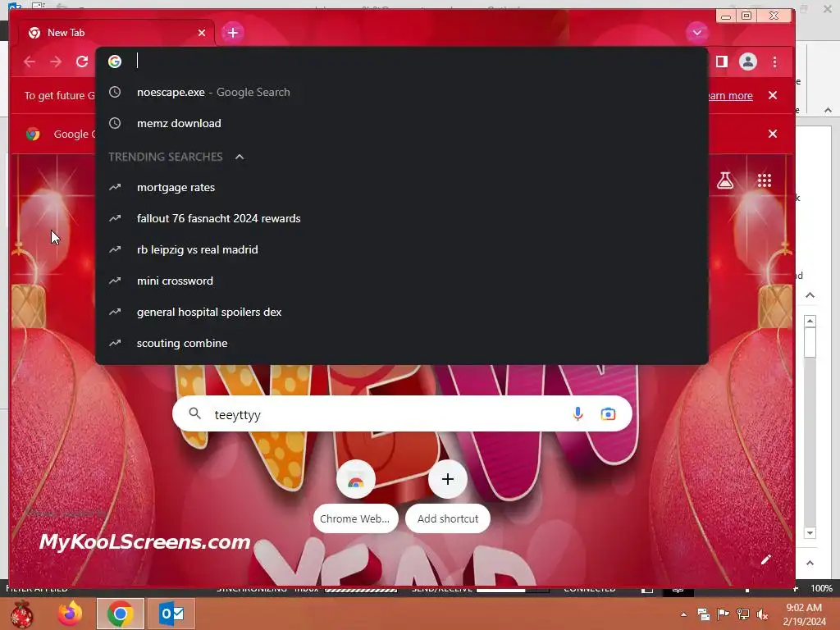Click the Add shortcut label
The image size is (840, 630).
[448, 518]
